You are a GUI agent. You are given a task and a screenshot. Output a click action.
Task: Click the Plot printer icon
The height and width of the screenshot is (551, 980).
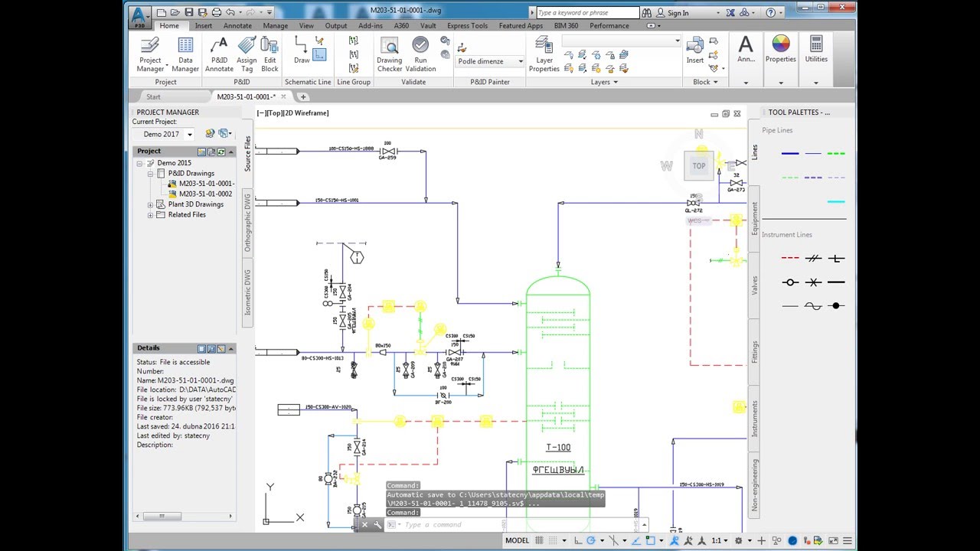pyautogui.click(x=217, y=12)
